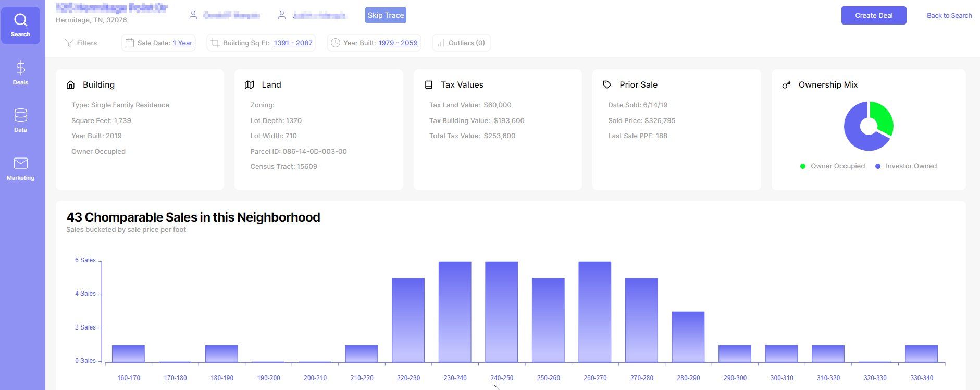Click the Skip Trace button
The height and width of the screenshot is (390, 980).
386,15
